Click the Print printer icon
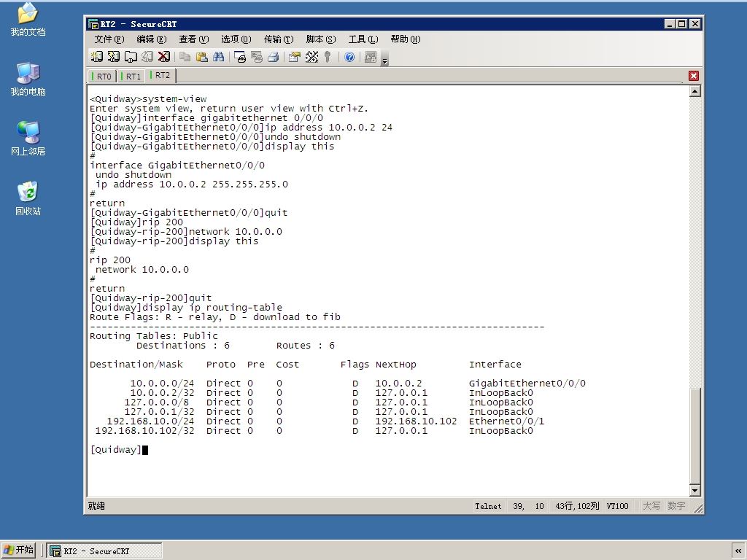Screen dimensions: 747x560 [273, 57]
